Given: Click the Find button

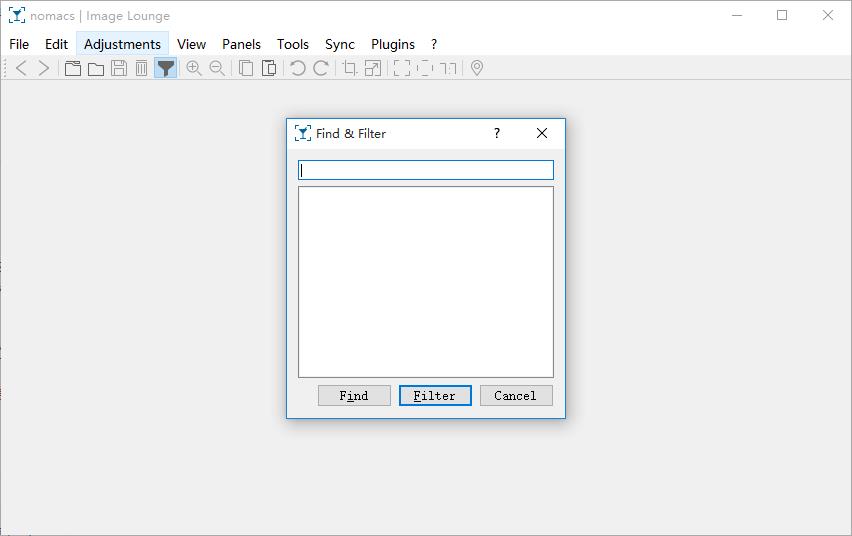Looking at the screenshot, I should click(354, 396).
